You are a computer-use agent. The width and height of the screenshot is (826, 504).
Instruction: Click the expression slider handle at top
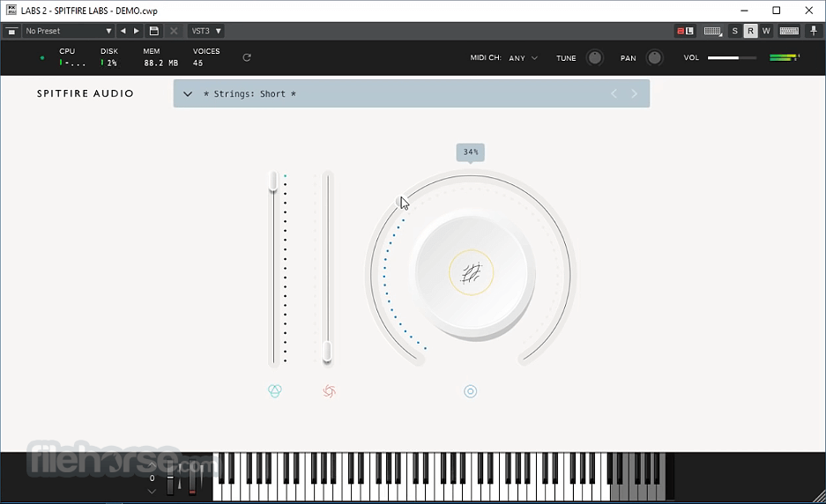[273, 182]
